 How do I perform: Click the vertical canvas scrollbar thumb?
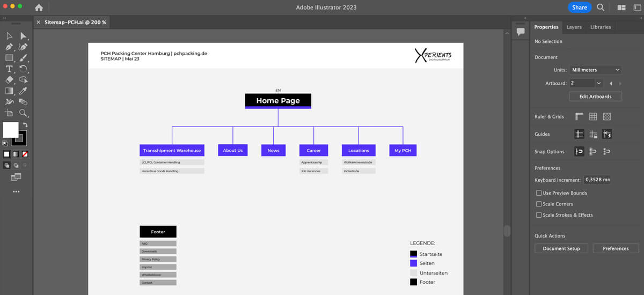tap(506, 231)
